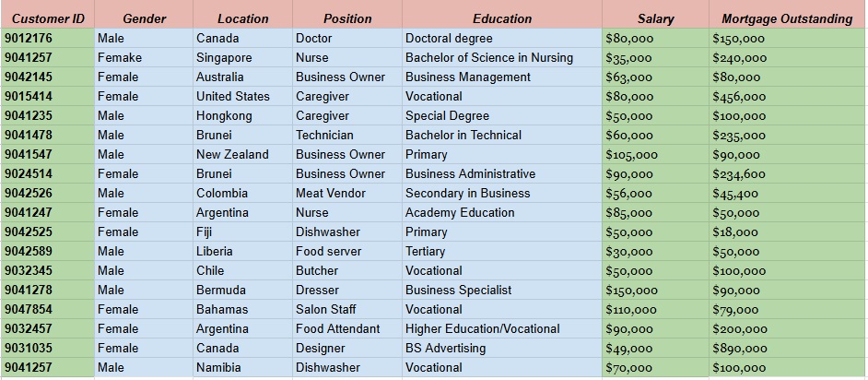The image size is (868, 380).
Task: Select the Singapore location cell
Action: (x=243, y=57)
